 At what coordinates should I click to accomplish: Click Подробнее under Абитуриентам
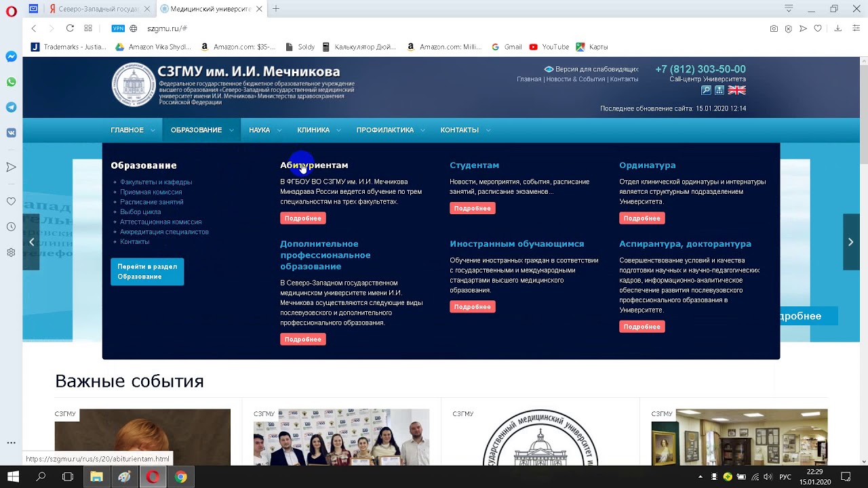pyautogui.click(x=303, y=218)
